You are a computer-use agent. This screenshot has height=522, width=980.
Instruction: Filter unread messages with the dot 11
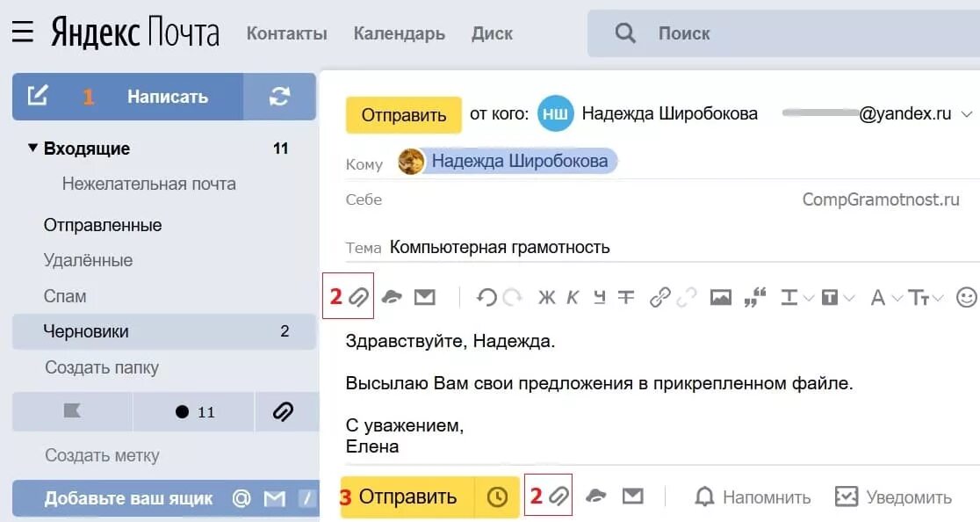tap(194, 411)
